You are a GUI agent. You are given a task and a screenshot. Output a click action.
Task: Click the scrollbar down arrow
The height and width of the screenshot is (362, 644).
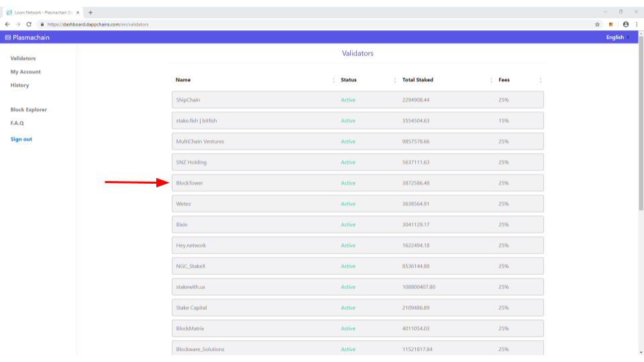pos(641,353)
